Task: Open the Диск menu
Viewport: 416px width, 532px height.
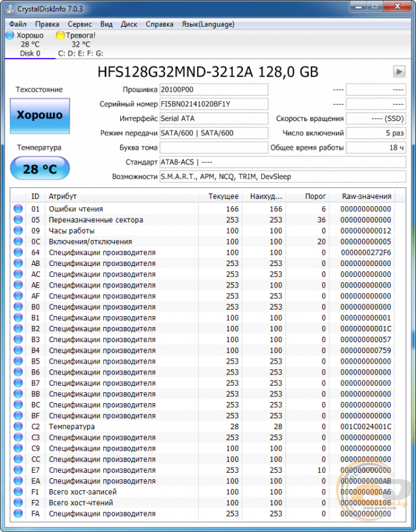Action: point(129,24)
